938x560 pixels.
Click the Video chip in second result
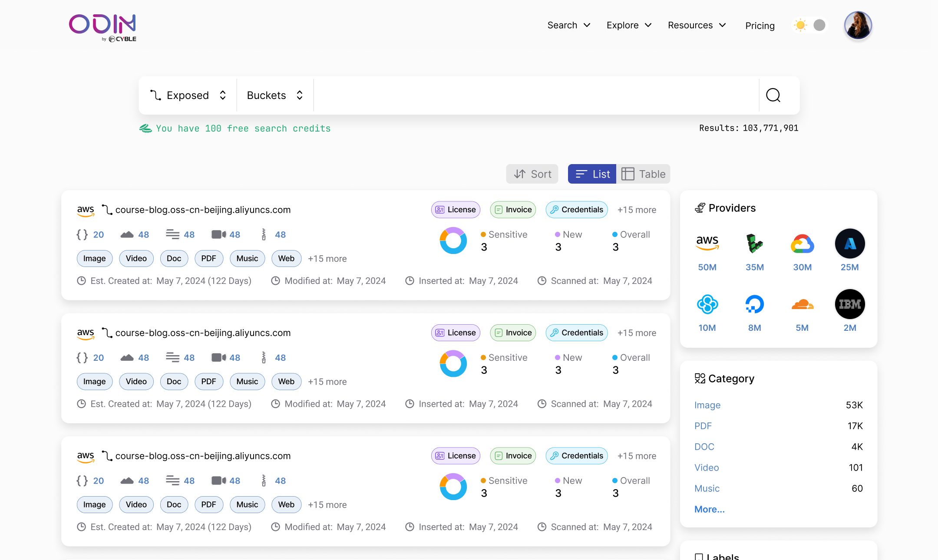click(x=136, y=382)
